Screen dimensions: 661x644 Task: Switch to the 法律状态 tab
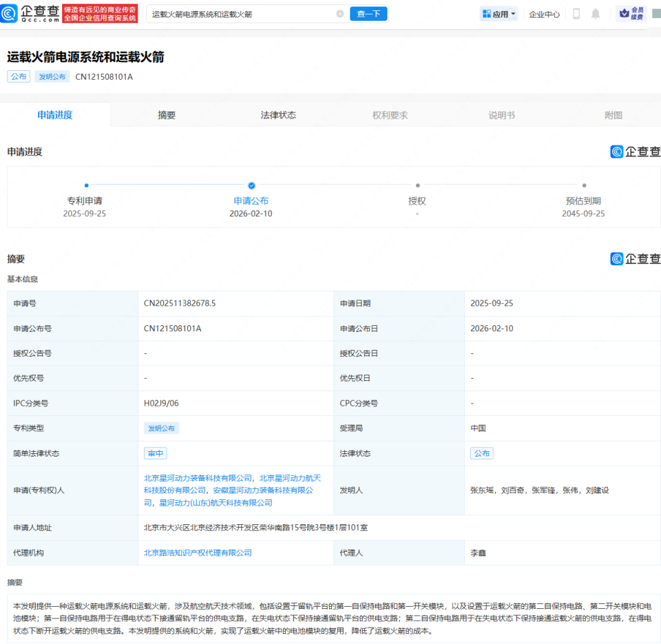[278, 115]
